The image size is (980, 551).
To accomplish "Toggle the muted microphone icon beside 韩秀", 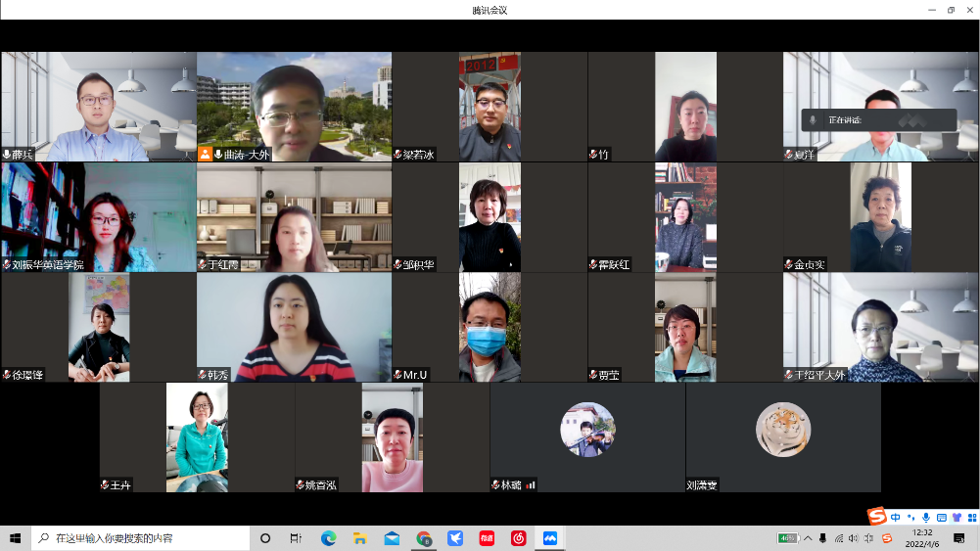I will 202,375.
